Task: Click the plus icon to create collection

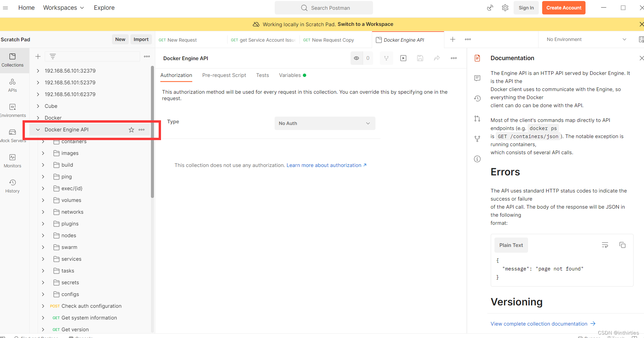Action: point(38,56)
